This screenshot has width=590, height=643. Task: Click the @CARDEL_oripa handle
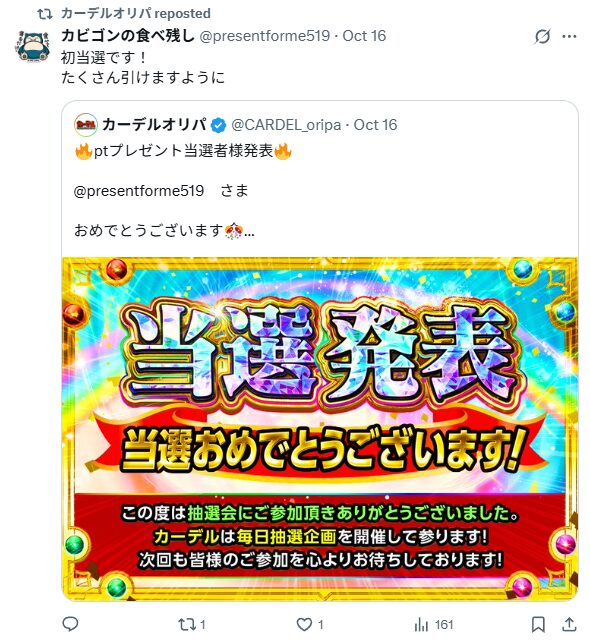286,125
